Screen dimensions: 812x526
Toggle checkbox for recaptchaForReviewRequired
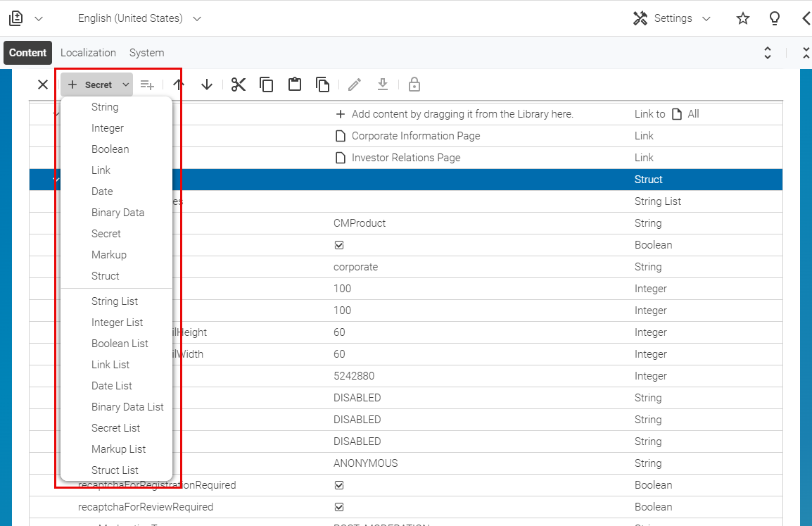(x=339, y=507)
